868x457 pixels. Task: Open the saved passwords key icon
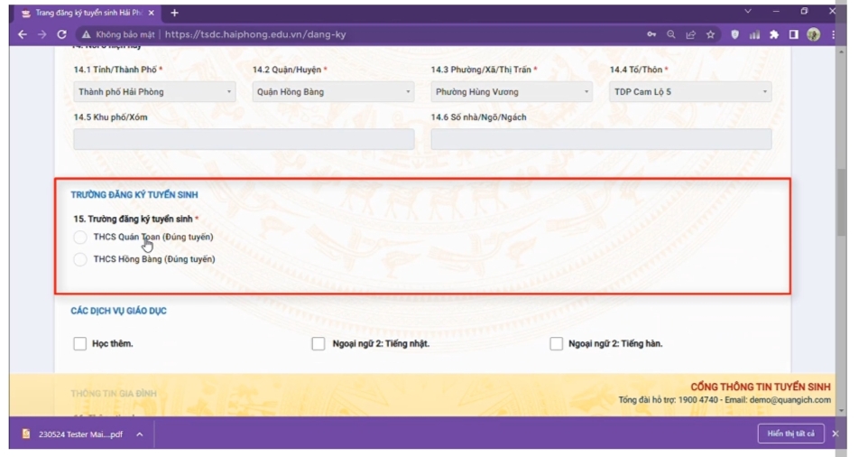(651, 34)
